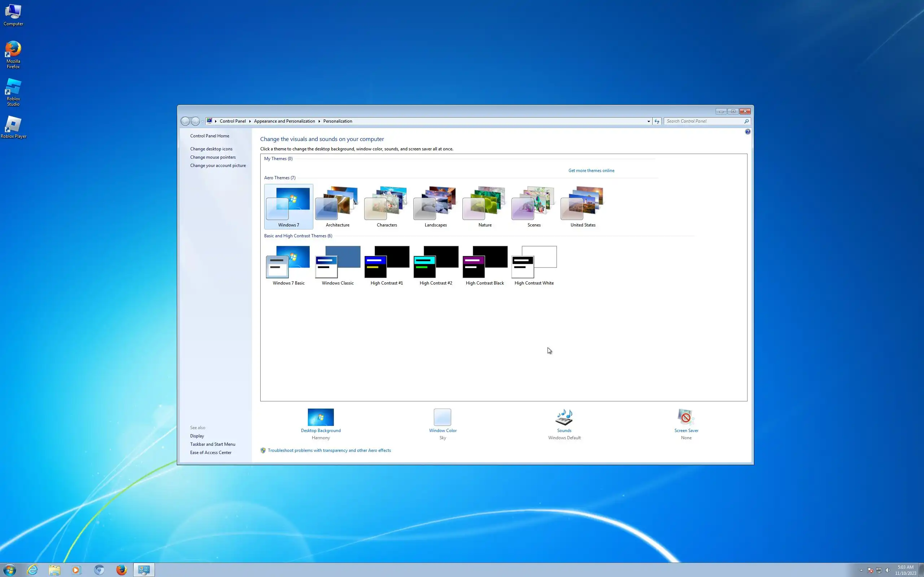The width and height of the screenshot is (924, 577).
Task: Click the help question mark icon
Action: click(747, 132)
